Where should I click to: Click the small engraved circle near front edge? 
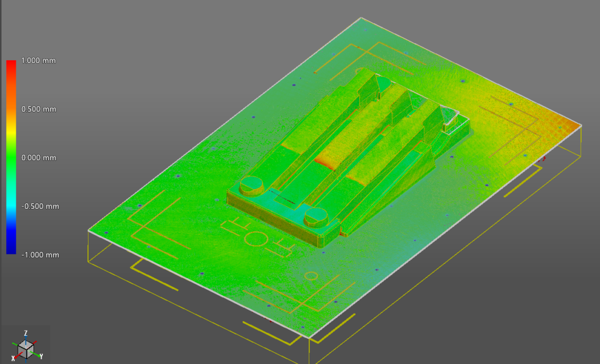click(x=312, y=275)
